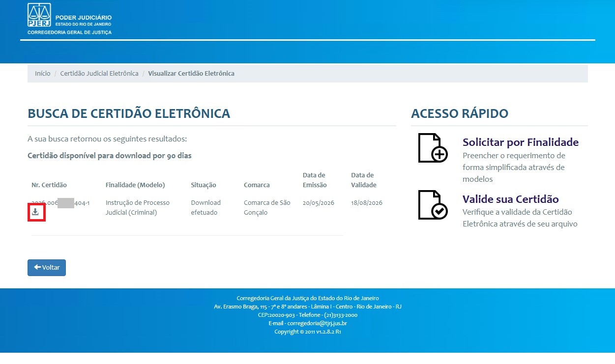The image size is (615, 364).
Task: Go to Início in the breadcrumb
Action: pyautogui.click(x=43, y=74)
